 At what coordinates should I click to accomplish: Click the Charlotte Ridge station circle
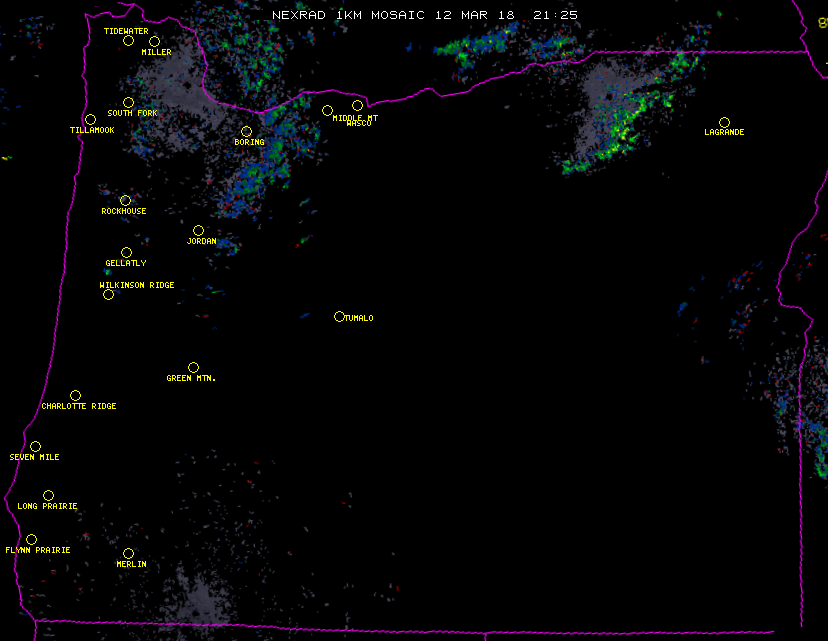(75, 395)
